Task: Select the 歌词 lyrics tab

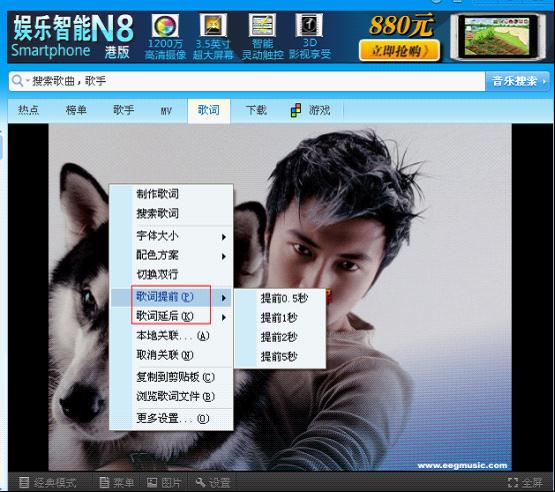Action: pos(208,111)
